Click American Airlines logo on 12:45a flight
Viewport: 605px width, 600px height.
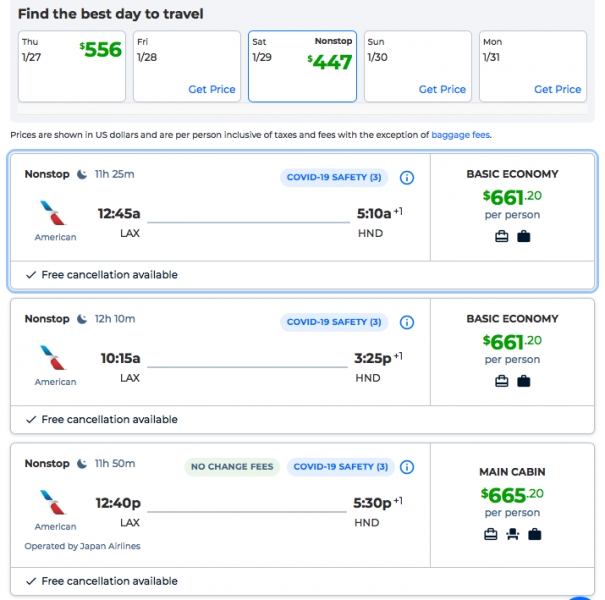pyautogui.click(x=55, y=214)
